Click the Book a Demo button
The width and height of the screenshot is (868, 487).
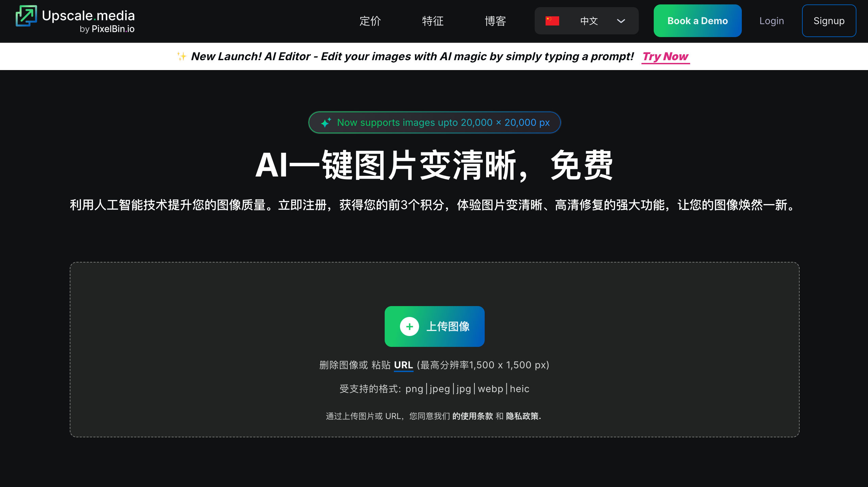[697, 21]
